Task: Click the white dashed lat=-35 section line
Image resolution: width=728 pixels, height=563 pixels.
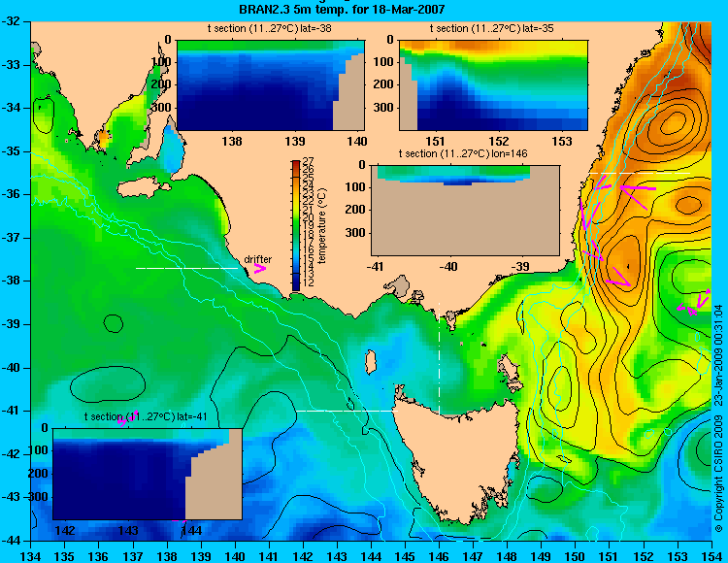Action: click(x=640, y=173)
